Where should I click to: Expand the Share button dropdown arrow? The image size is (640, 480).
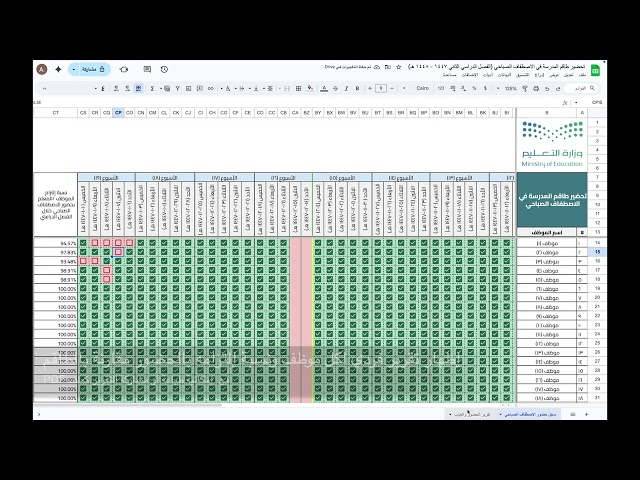click(x=73, y=69)
